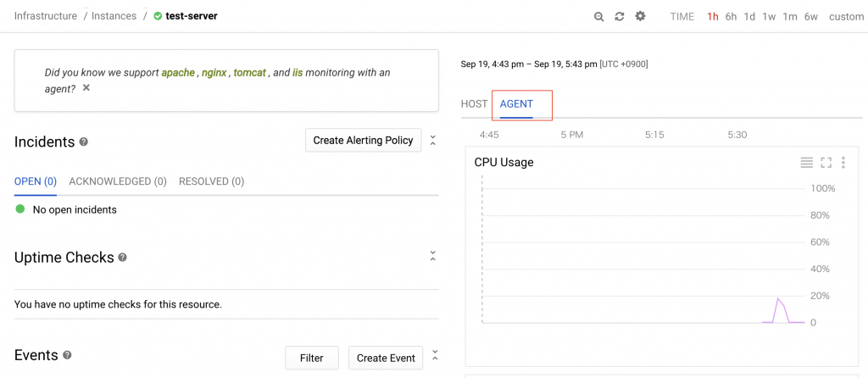
Task: Show CPU Usage chart legend icon
Action: (807, 163)
